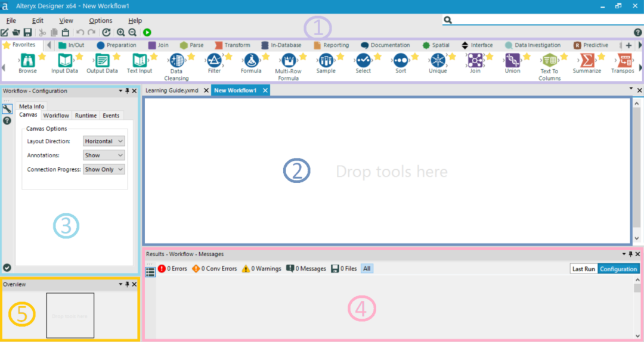Image resolution: width=644 pixels, height=342 pixels.
Task: Zoom out using the magnifier minus icon
Action: click(132, 32)
